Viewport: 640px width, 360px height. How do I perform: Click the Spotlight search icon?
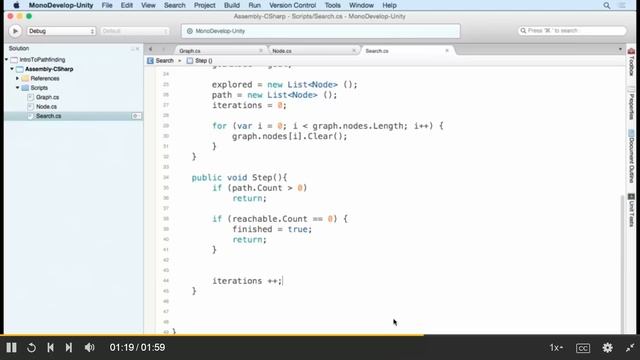(x=607, y=5)
